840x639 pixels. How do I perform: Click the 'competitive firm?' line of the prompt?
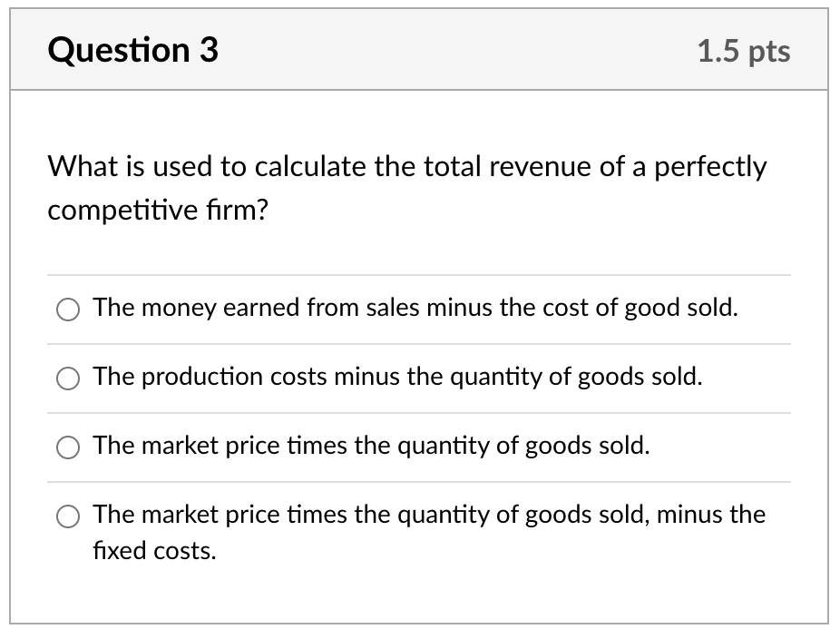tap(158, 210)
